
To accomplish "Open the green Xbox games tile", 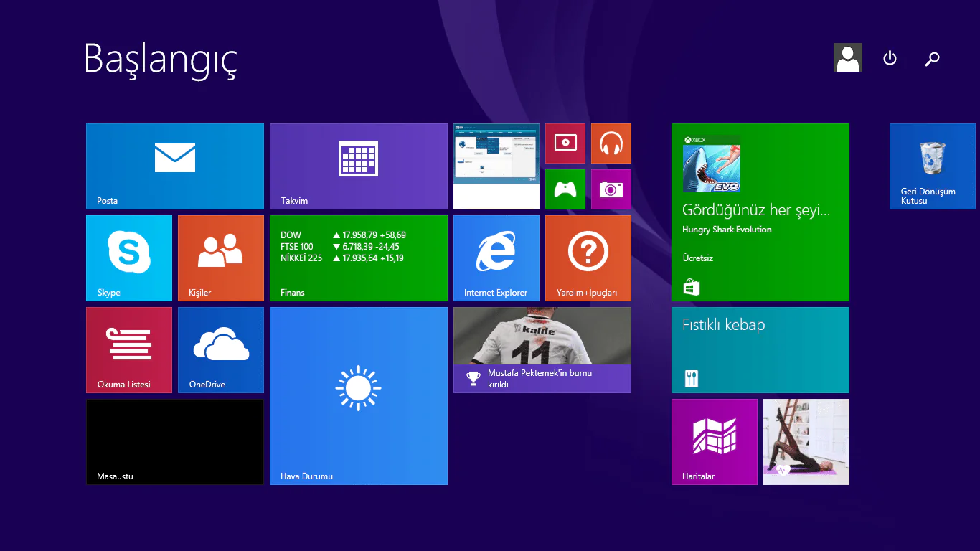I will pyautogui.click(x=565, y=189).
